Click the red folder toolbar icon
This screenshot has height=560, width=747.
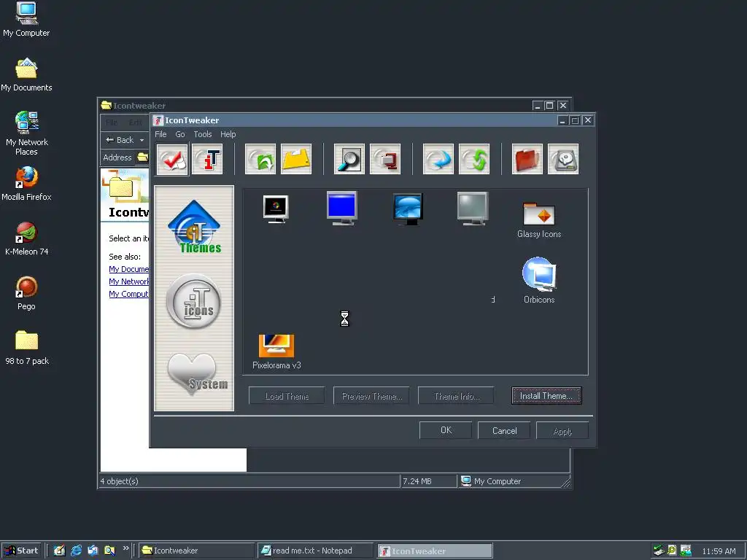527,159
